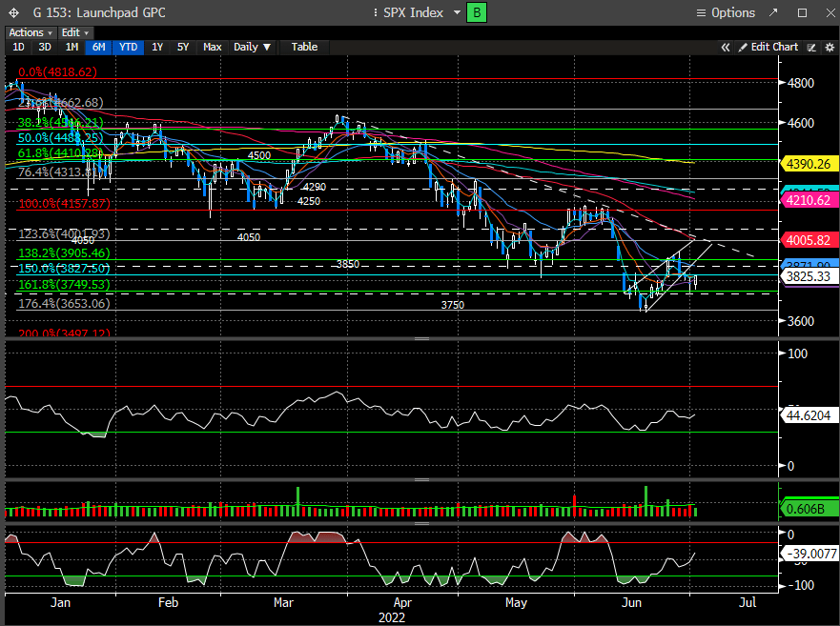Open the chart settings gear icon
Image resolution: width=840 pixels, height=626 pixels.
tap(829, 47)
